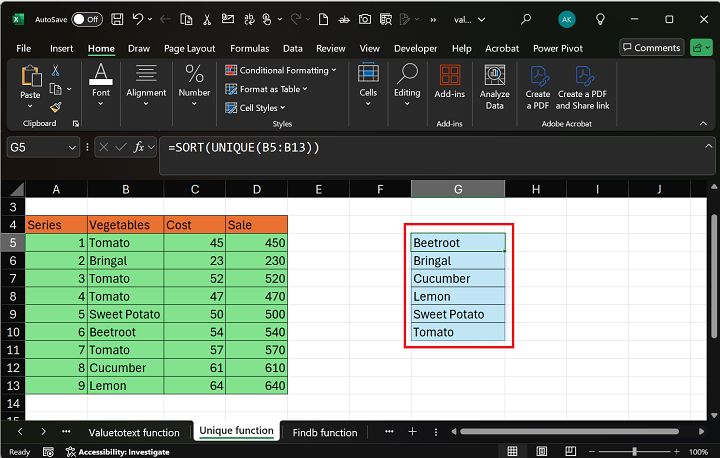The width and height of the screenshot is (720, 458).
Task: Switch to Findb function sheet tab
Action: tap(324, 432)
